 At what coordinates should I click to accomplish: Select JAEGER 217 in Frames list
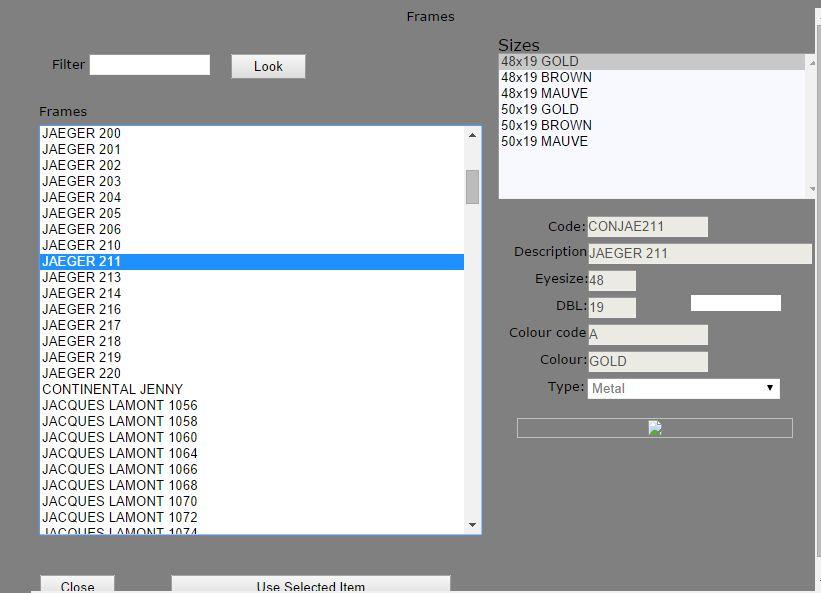click(x=252, y=326)
